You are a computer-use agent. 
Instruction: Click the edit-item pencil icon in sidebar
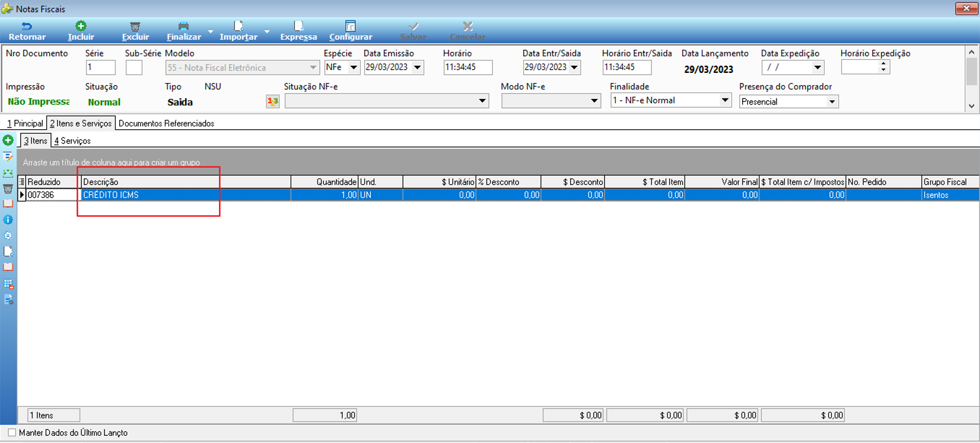8,157
